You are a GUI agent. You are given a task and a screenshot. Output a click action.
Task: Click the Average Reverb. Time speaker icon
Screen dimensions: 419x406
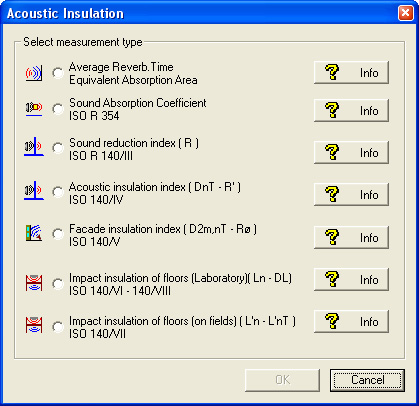click(x=34, y=73)
